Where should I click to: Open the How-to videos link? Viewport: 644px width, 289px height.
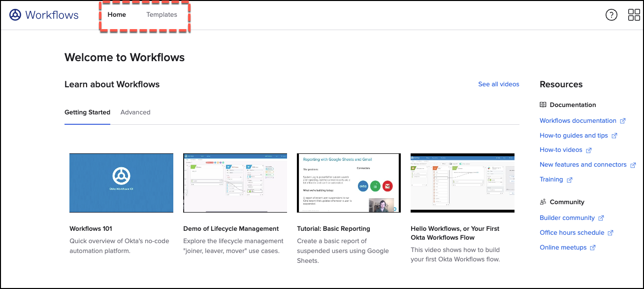[561, 150]
